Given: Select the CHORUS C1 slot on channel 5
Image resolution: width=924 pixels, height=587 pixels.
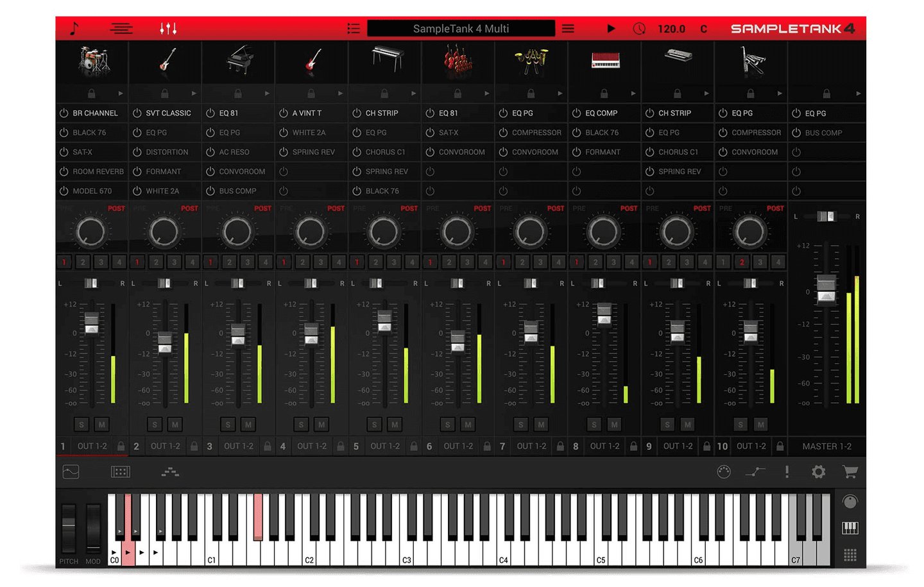Looking at the screenshot, I should (384, 152).
